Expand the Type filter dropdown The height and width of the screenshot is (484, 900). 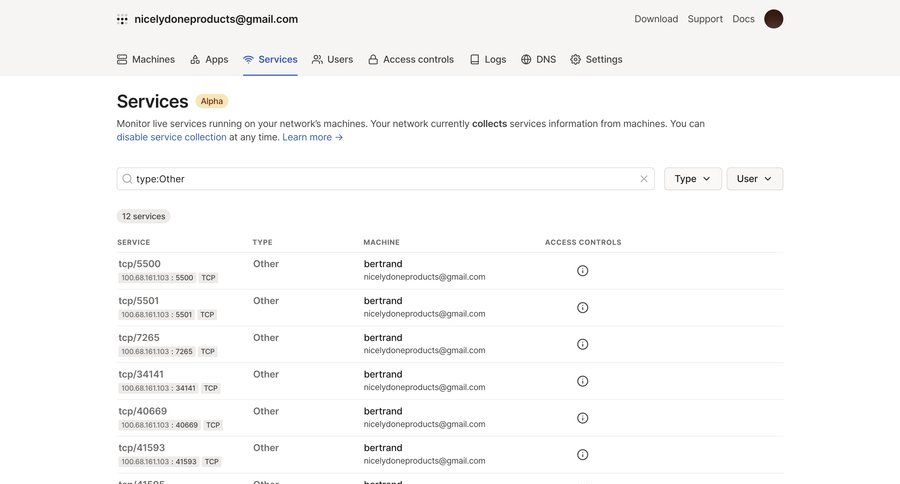(692, 179)
